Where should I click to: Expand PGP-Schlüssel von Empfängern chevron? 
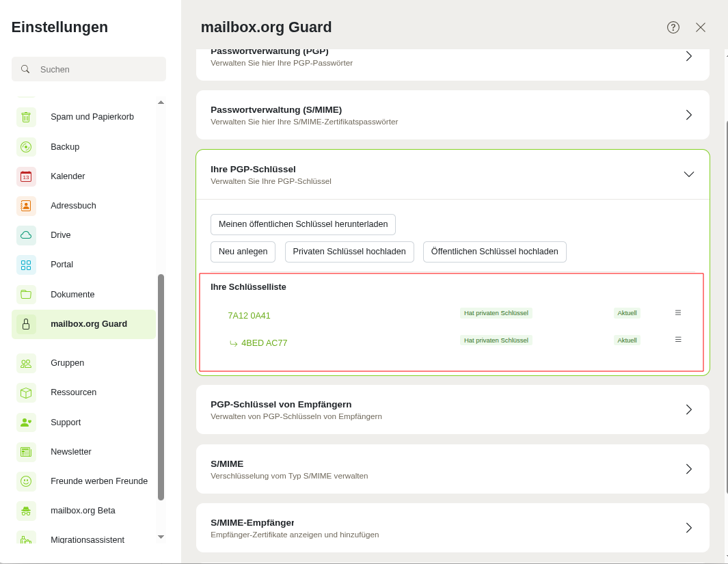(x=689, y=409)
